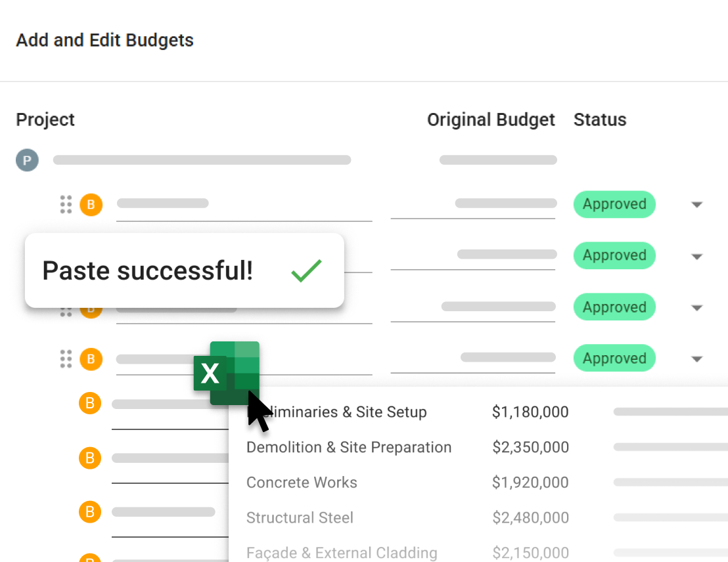The width and height of the screenshot is (728, 562).
Task: Expand the dropdown beside the second Approved badge
Action: (696, 255)
